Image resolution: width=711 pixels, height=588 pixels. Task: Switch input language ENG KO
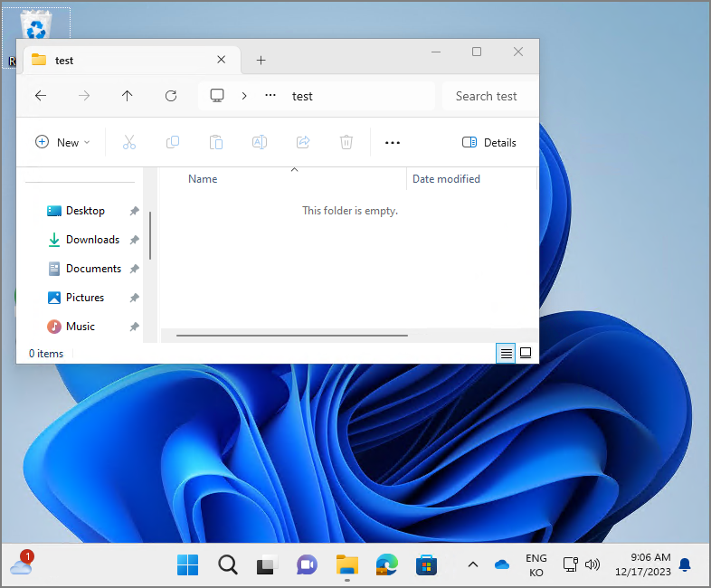[x=536, y=565]
